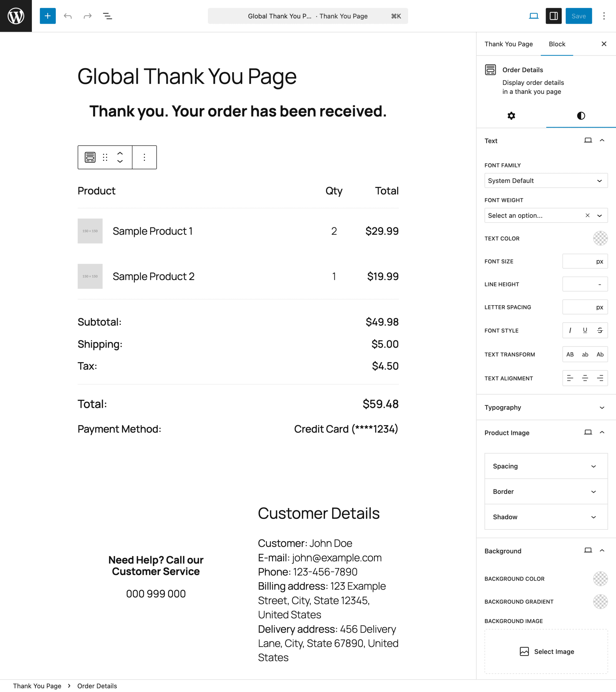Toggle italic font style
This screenshot has height=692, width=616.
coord(570,330)
